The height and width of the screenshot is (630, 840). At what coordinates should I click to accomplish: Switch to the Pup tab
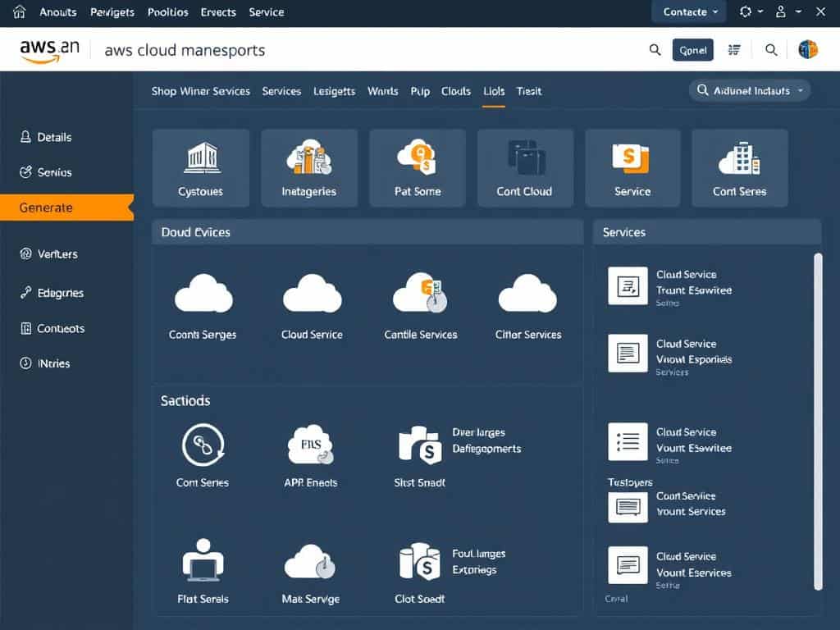(420, 91)
